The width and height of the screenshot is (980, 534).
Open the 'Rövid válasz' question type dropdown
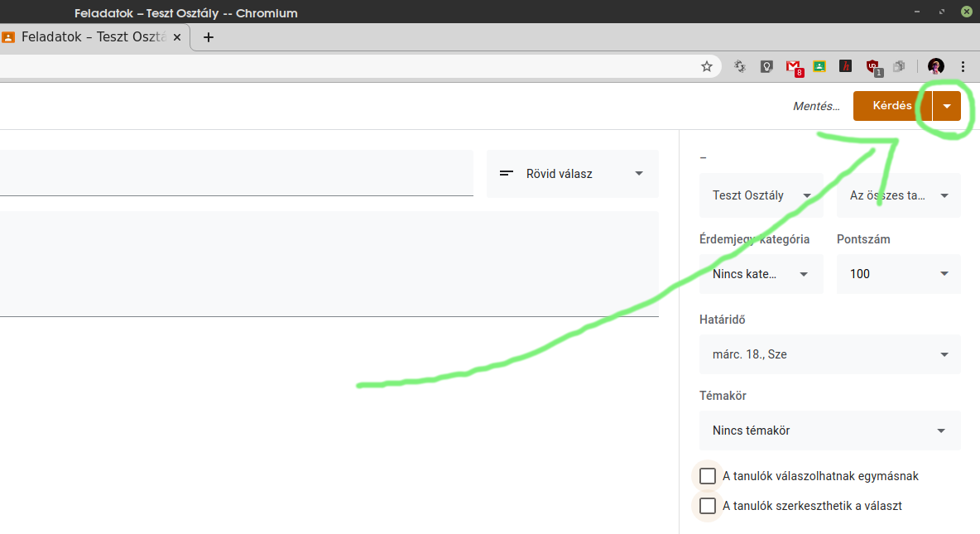(572, 174)
